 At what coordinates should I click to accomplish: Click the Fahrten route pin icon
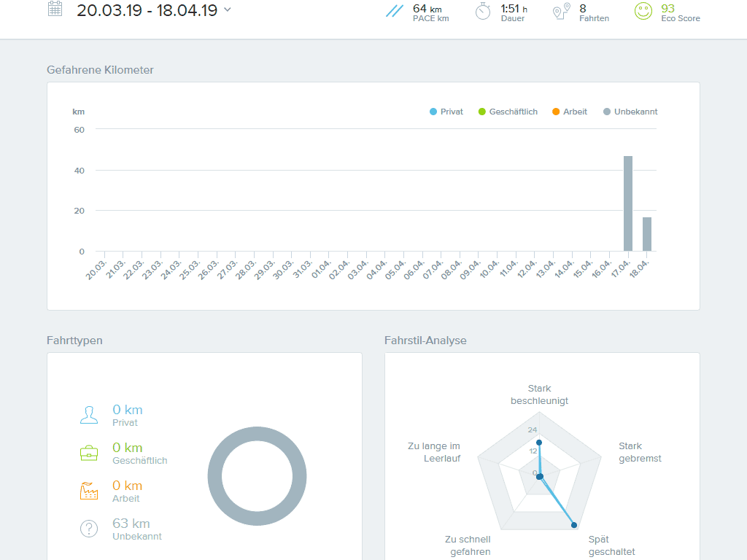point(562,12)
